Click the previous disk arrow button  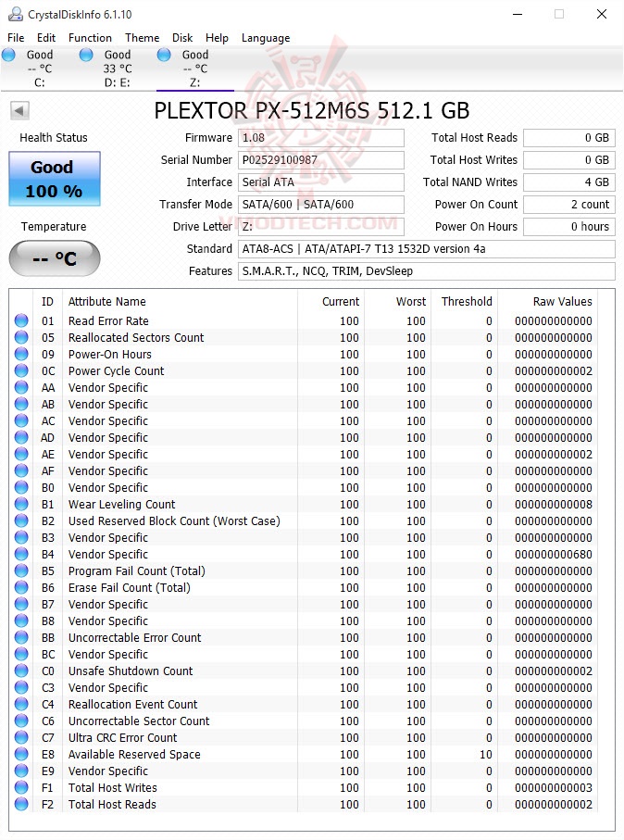(x=19, y=111)
